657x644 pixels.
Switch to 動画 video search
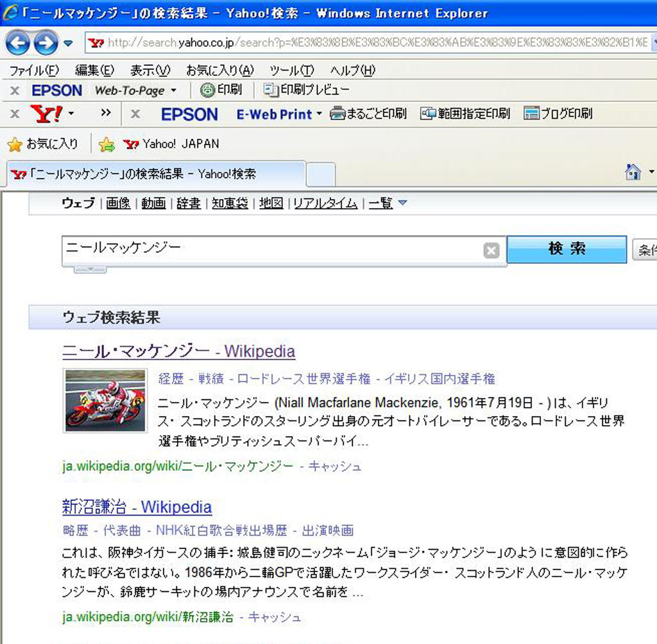(x=153, y=204)
